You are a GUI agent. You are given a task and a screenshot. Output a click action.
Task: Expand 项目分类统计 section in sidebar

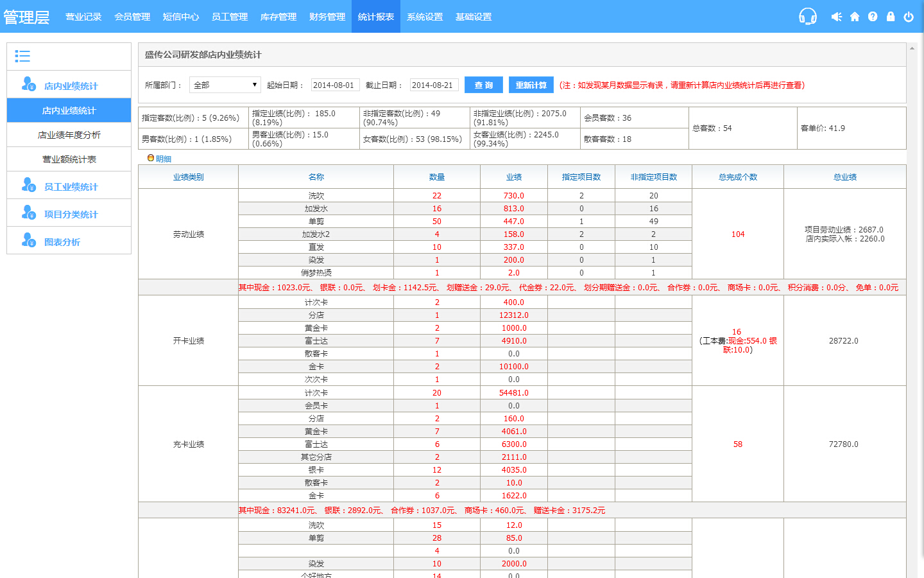[71, 215]
